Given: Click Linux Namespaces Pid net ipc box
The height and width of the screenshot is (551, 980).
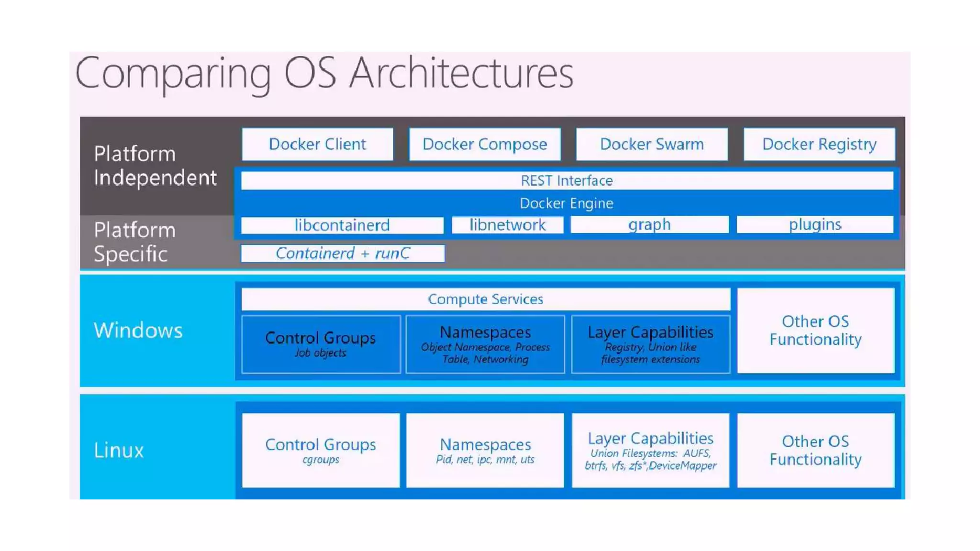Looking at the screenshot, I should pyautogui.click(x=485, y=450).
